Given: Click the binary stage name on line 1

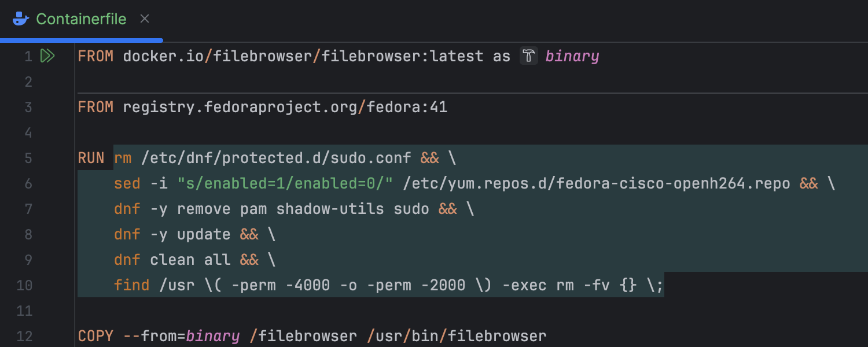Looking at the screenshot, I should coord(572,56).
